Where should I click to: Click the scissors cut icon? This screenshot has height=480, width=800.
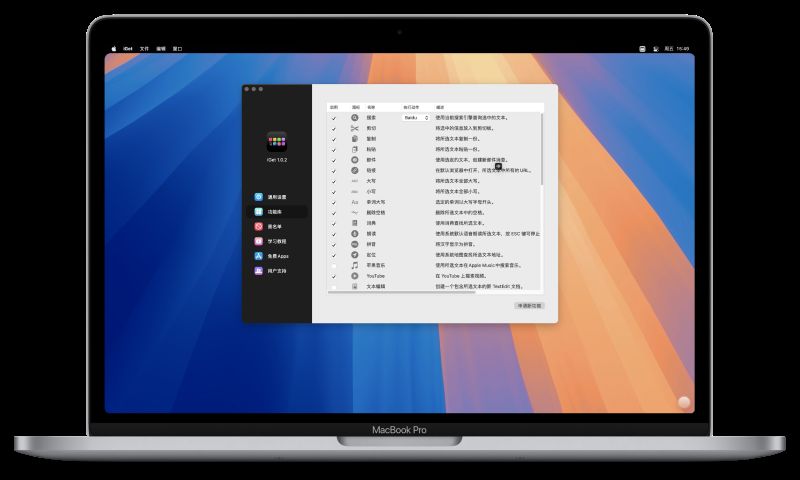click(354, 128)
